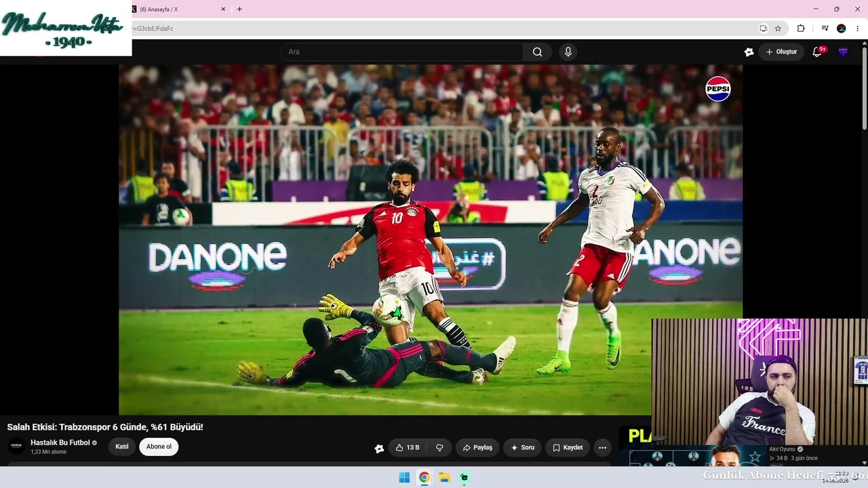The image size is (868, 488).
Task: Open the Windows Start menu
Action: (404, 477)
